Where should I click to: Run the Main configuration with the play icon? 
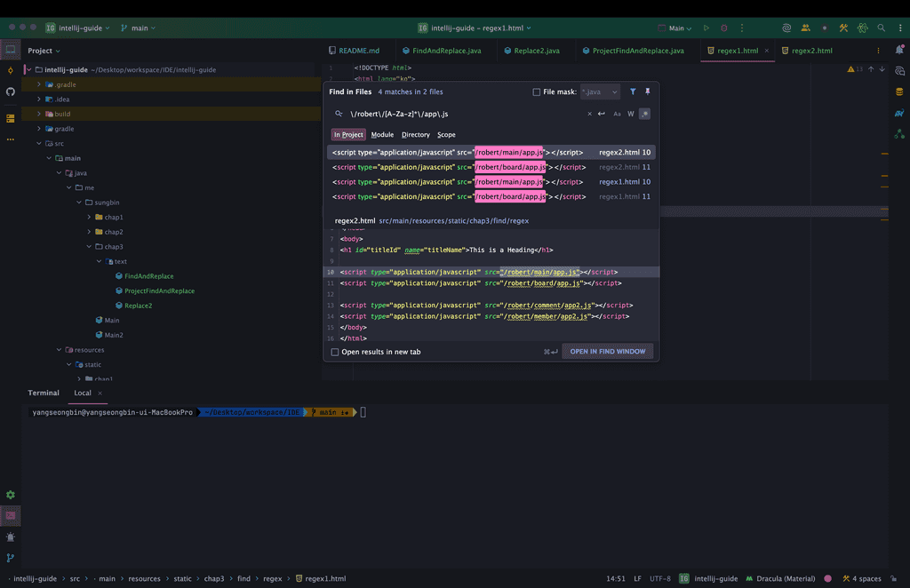[x=706, y=28]
